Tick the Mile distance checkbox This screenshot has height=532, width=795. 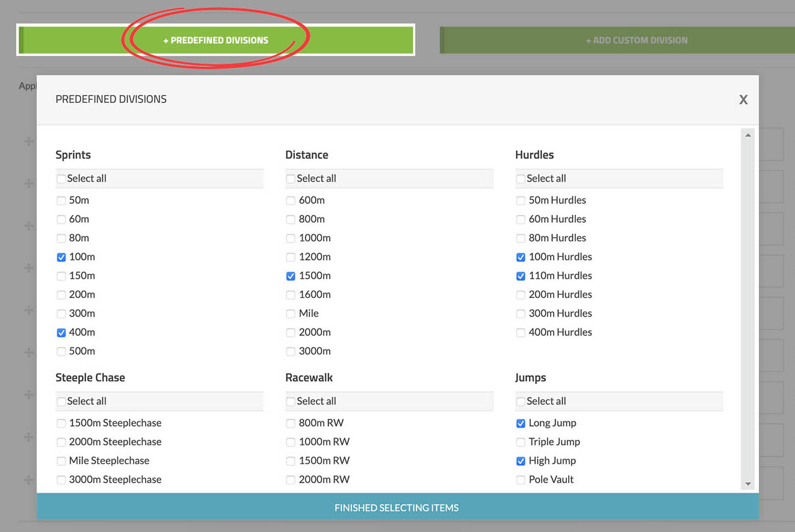(291, 314)
